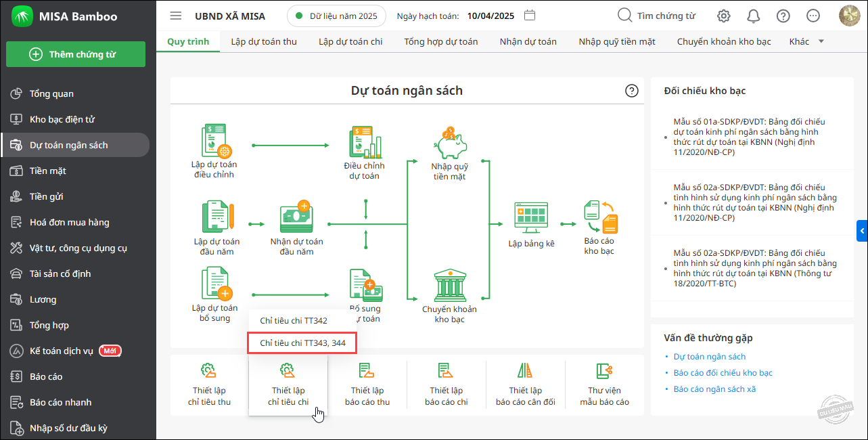Click the accounting date 10/04/2025
868x440 pixels.
[490, 16]
